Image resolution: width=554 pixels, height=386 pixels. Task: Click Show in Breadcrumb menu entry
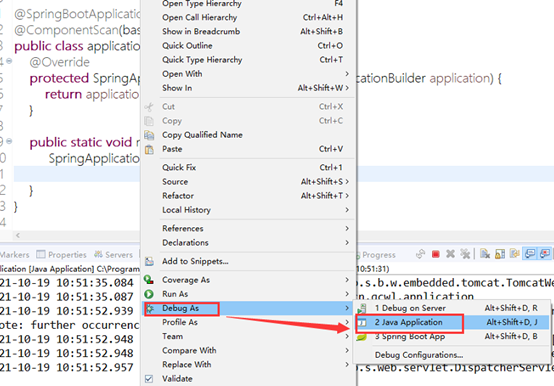point(248,31)
